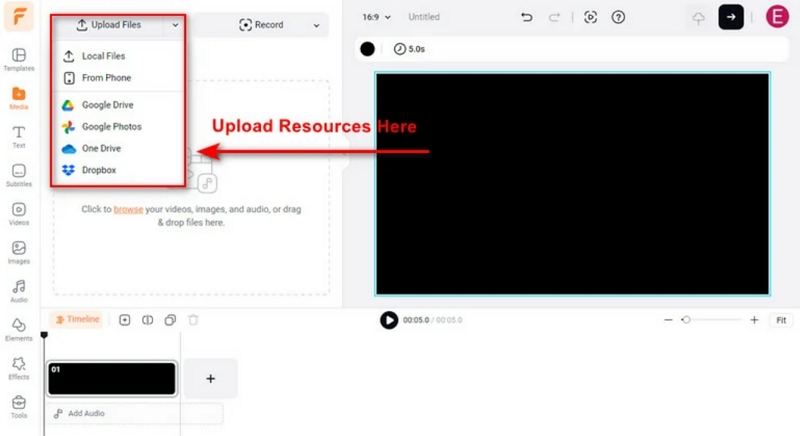The width and height of the screenshot is (800, 436).
Task: Add a new scene with plus tile
Action: [x=211, y=378]
